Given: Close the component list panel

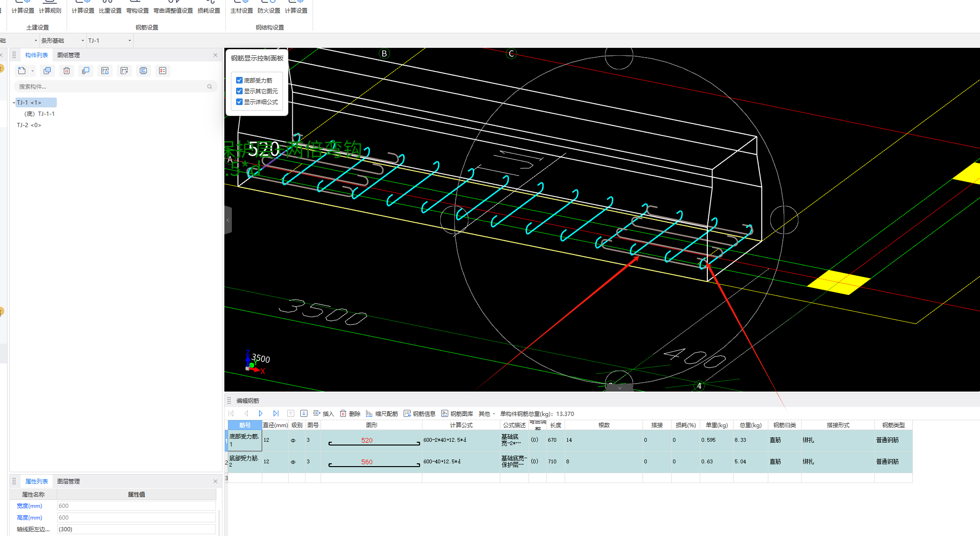Looking at the screenshot, I should pyautogui.click(x=215, y=55).
